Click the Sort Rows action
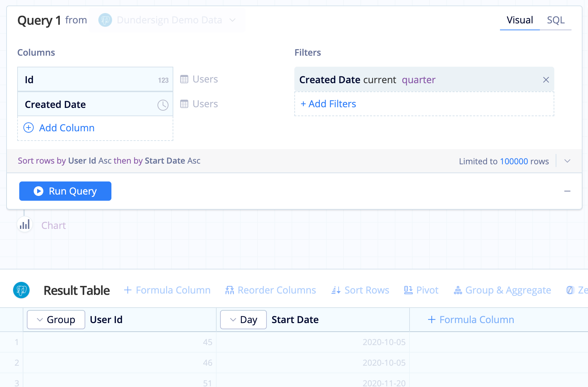This screenshot has width=588, height=387. coord(360,290)
